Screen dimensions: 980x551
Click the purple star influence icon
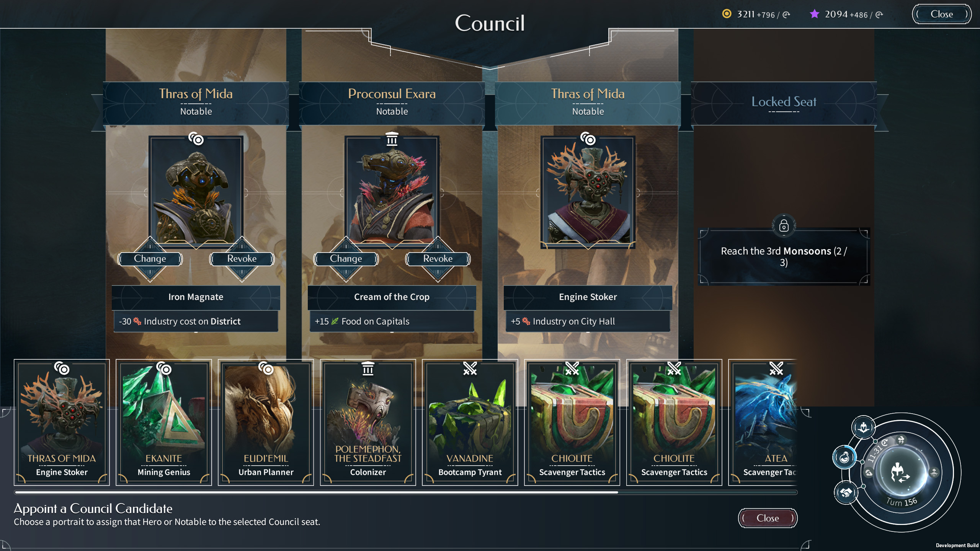pos(815,14)
